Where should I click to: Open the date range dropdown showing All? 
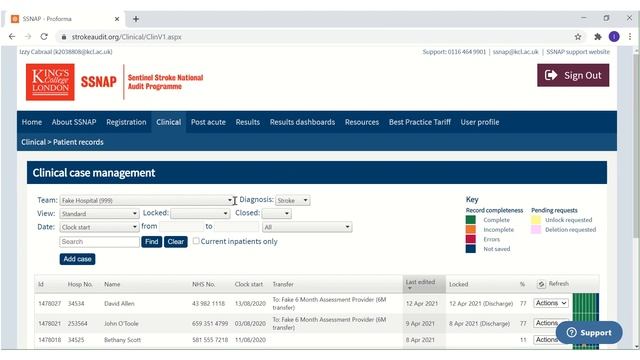tap(307, 227)
